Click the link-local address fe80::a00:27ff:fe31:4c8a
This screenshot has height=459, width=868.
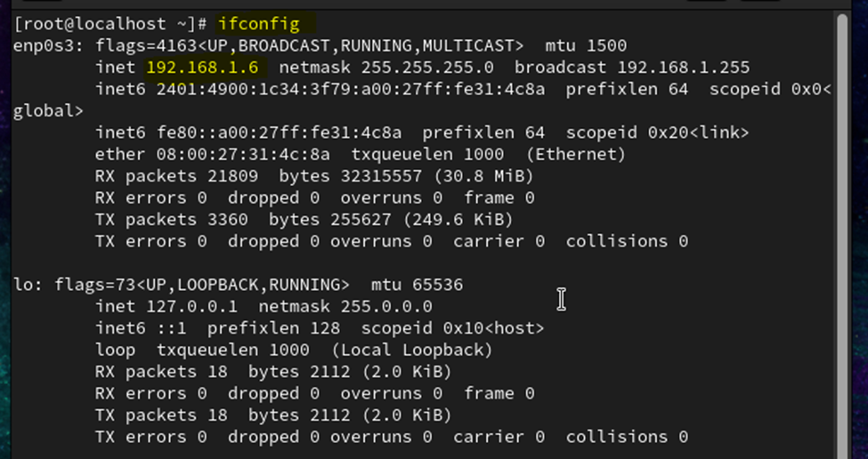(x=278, y=133)
